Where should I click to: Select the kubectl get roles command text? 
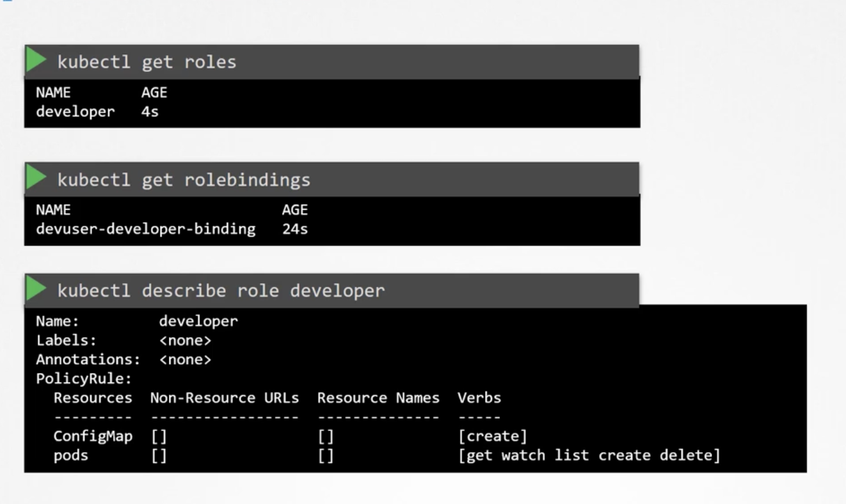click(x=147, y=62)
